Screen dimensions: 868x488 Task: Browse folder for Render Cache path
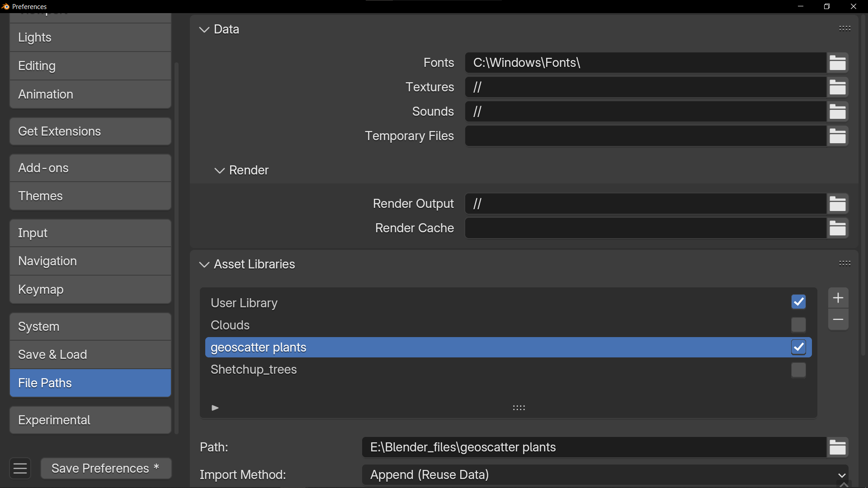pos(838,228)
